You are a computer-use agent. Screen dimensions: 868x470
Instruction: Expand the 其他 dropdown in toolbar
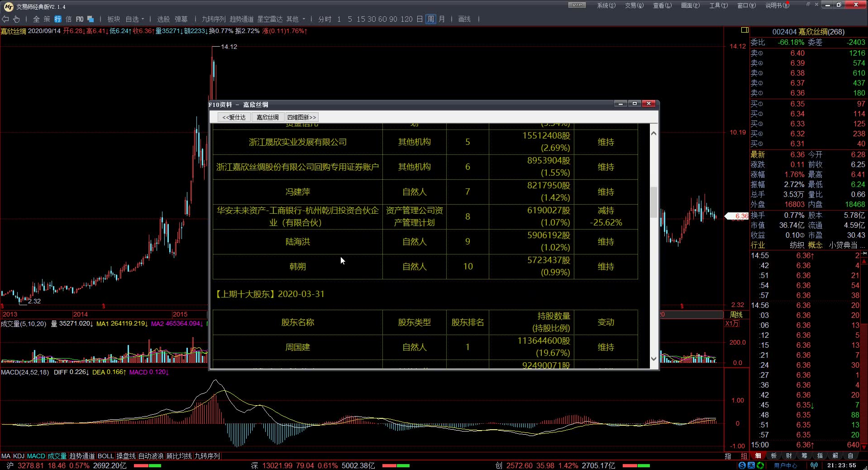(x=304, y=19)
